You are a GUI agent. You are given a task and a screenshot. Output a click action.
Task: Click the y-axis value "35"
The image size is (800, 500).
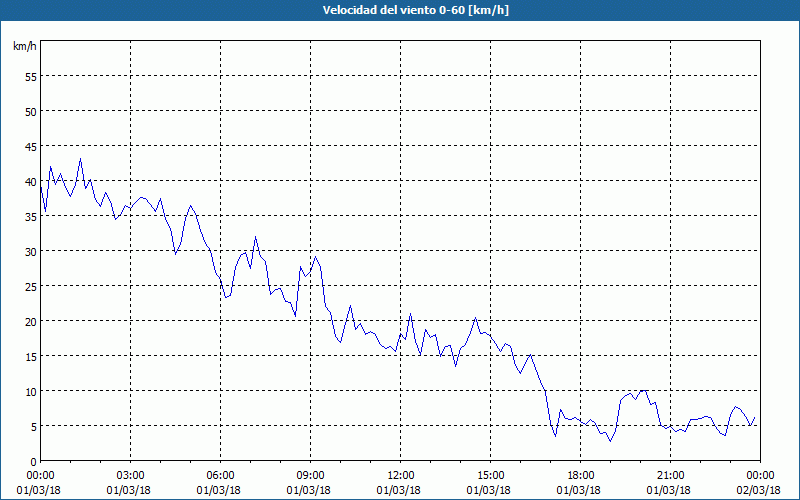point(31,216)
